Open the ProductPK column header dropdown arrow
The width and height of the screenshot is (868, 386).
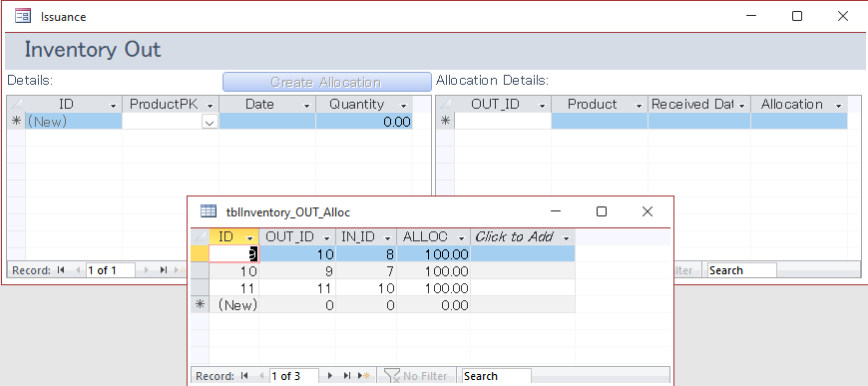point(210,105)
